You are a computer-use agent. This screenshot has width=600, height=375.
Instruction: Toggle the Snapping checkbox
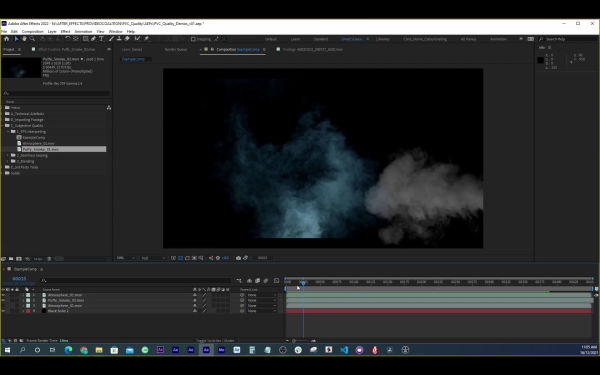(x=193, y=39)
